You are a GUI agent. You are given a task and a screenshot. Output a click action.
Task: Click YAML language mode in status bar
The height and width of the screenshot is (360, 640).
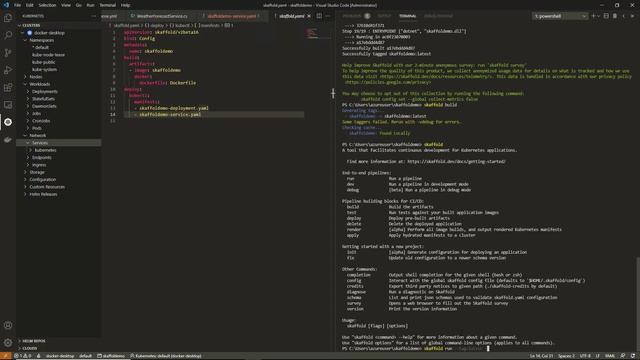[610, 356]
